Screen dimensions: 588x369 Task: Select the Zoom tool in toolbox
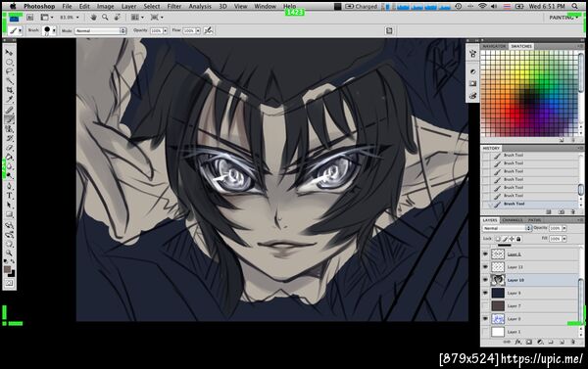tap(9, 254)
